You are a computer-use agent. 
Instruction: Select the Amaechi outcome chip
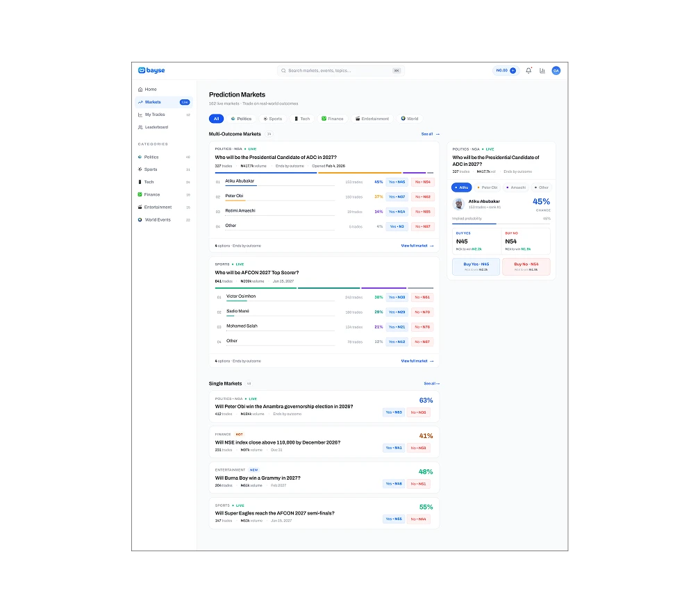click(x=515, y=187)
